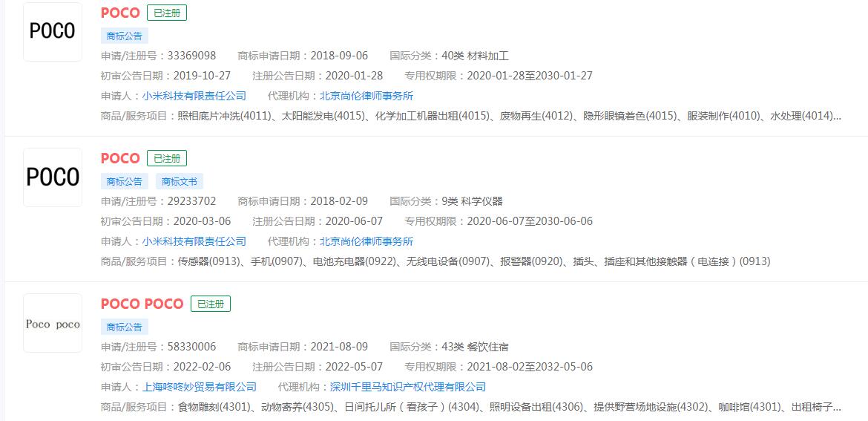The width and height of the screenshot is (868, 421).
Task: Click registration announcement date 2020-01-28
Action: 354,76
